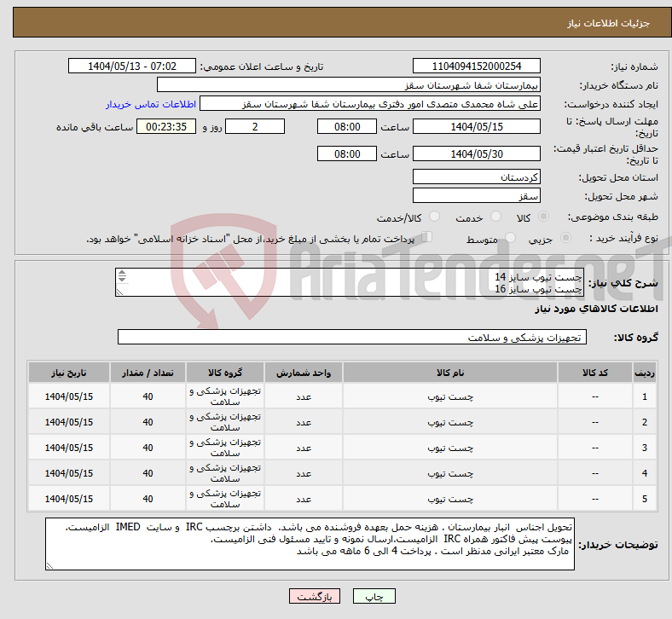Click unit عدد in row 1
Screen dimensions: 672x619
pyautogui.click(x=304, y=397)
